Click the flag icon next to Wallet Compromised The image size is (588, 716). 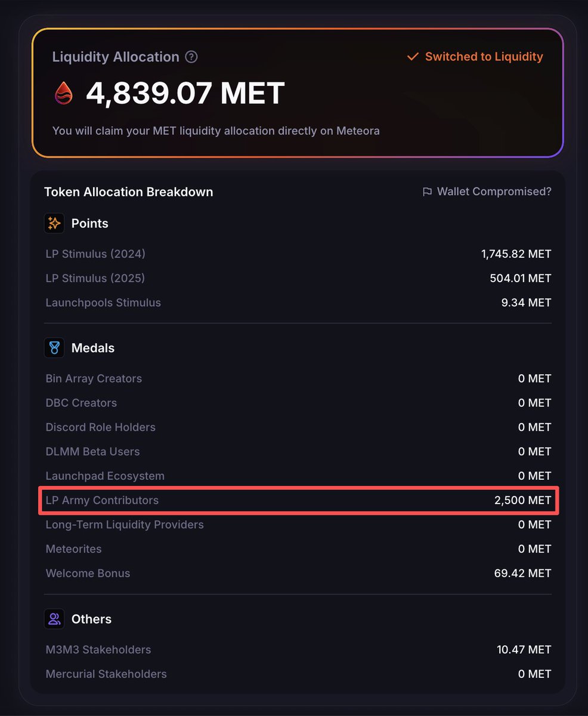[427, 192]
